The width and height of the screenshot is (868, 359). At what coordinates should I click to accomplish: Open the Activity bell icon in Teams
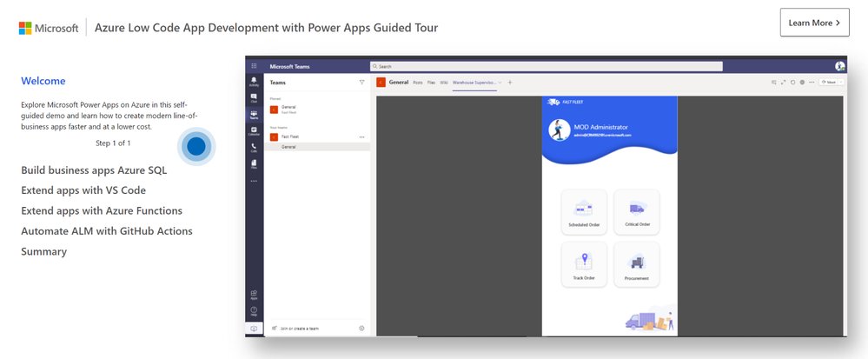(254, 82)
